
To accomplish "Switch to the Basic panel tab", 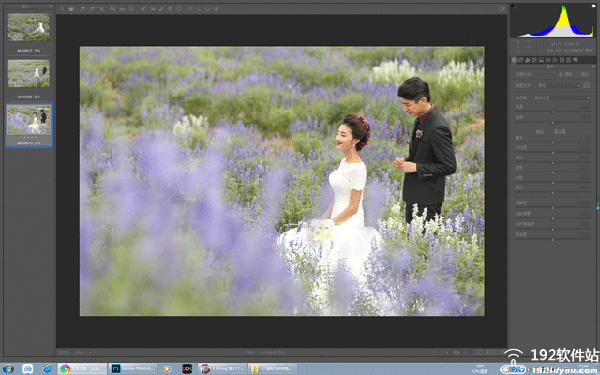I will (x=514, y=60).
